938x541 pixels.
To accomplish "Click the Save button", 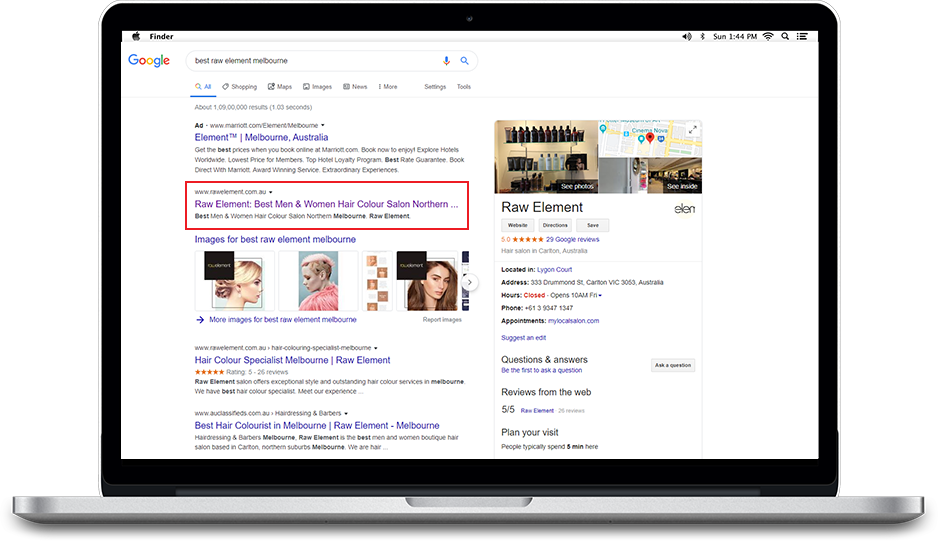I will 593,226.
